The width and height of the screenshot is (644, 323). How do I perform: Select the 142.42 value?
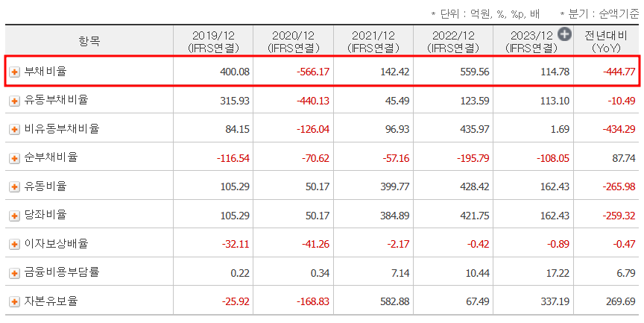[395, 72]
